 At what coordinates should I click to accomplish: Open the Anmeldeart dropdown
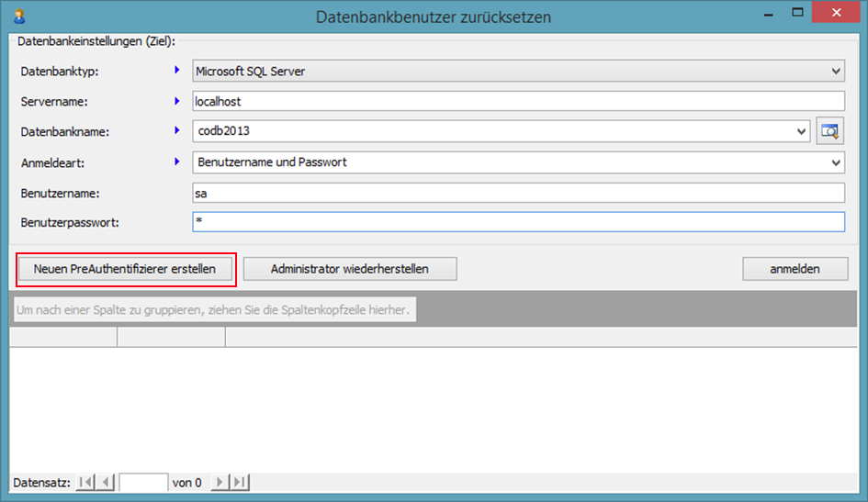pyautogui.click(x=835, y=162)
